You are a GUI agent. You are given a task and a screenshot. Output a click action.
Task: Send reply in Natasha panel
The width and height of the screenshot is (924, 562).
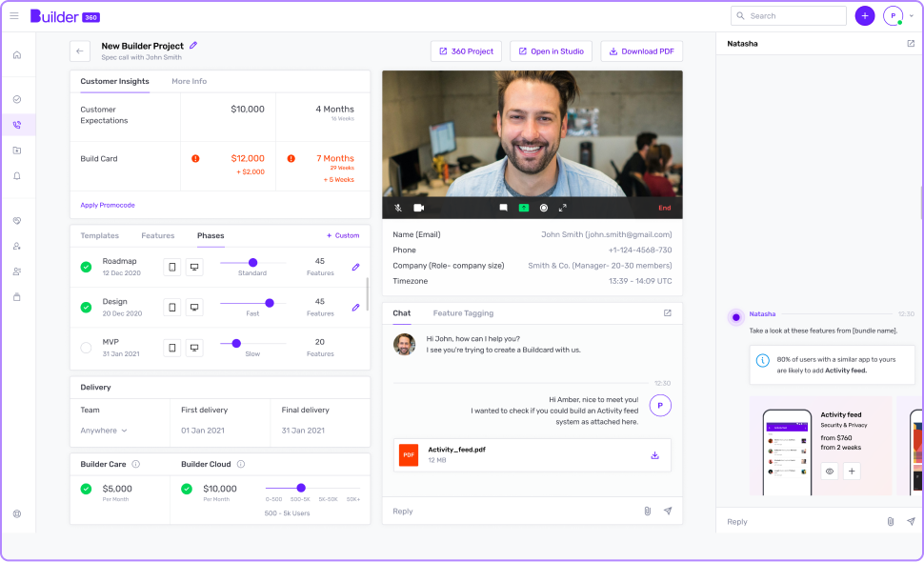pos(911,521)
